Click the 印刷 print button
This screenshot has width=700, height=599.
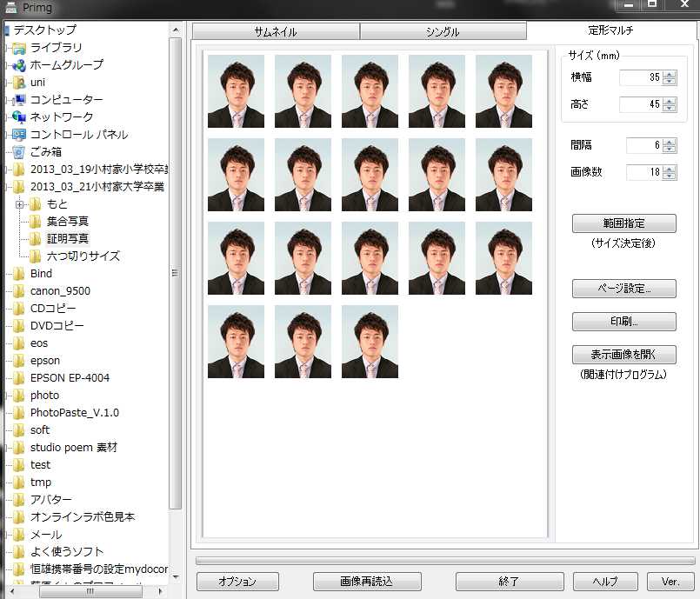click(623, 322)
